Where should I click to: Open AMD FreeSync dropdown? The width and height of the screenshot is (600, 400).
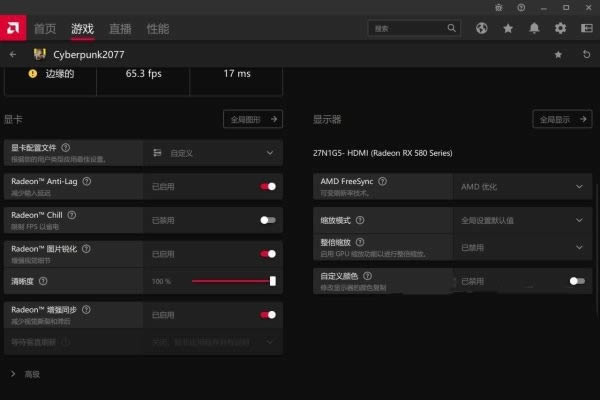(522, 186)
